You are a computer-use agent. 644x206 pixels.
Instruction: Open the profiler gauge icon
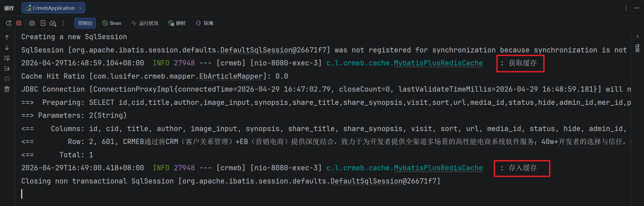(53, 23)
